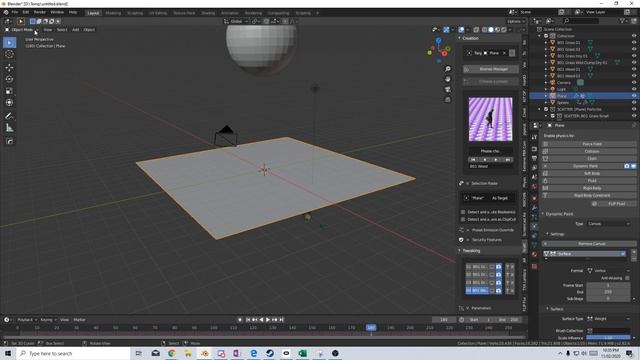This screenshot has height=360, width=640.
Task: Switch to the Sculpting workspace tab
Action: point(135,13)
